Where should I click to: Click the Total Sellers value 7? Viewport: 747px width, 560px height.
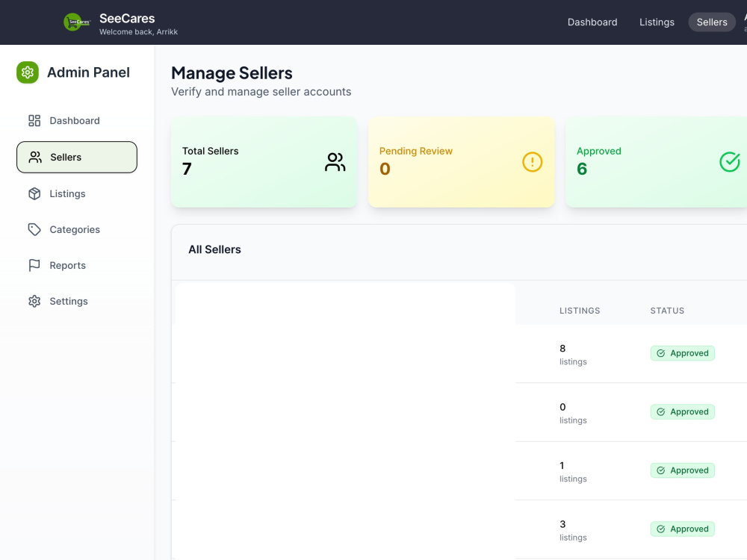187,169
